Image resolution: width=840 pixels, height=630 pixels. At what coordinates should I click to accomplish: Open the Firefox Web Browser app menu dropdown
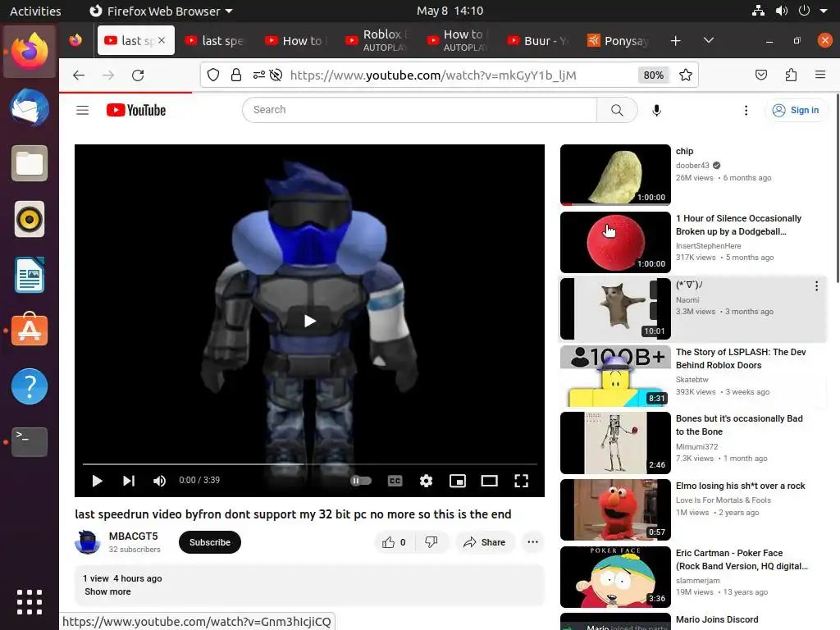161,11
